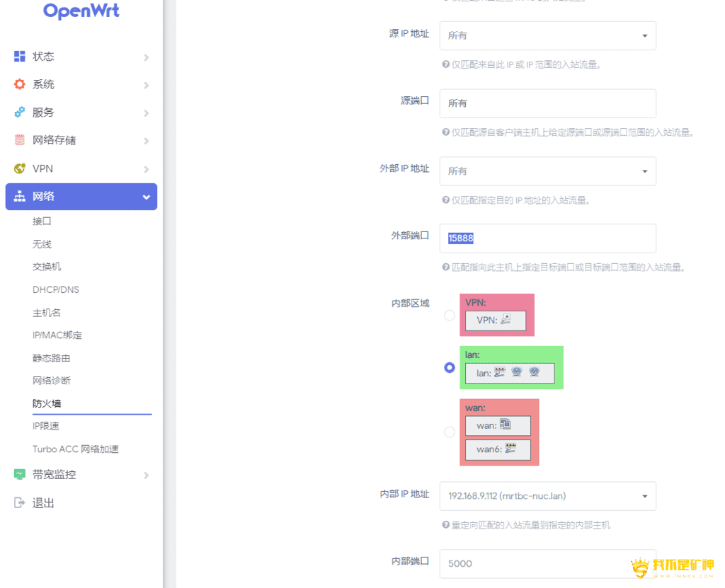Open the 防火墙 menu item

coord(47,403)
